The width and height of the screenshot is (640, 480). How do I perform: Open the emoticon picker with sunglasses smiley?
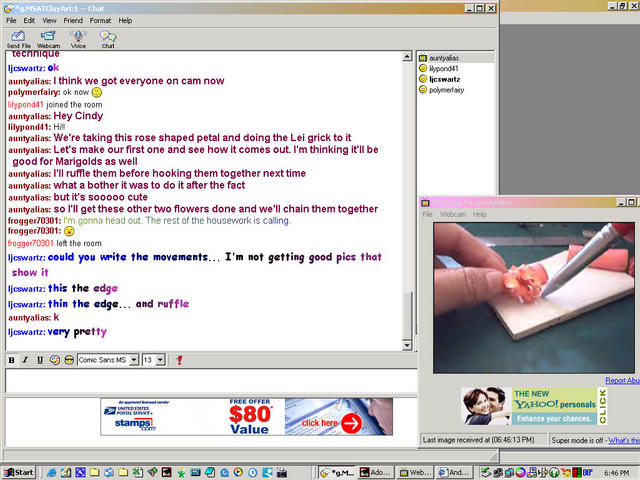[x=69, y=360]
